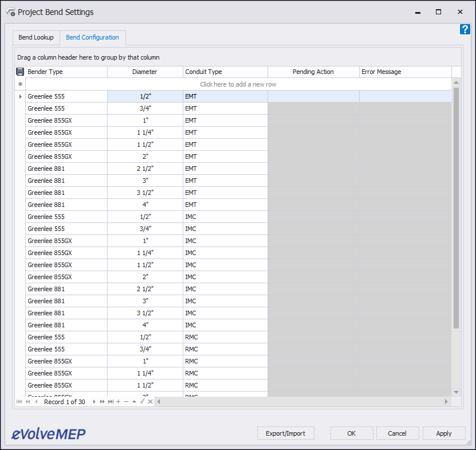Confirm with the OK button
476x450 pixels.
(352, 433)
